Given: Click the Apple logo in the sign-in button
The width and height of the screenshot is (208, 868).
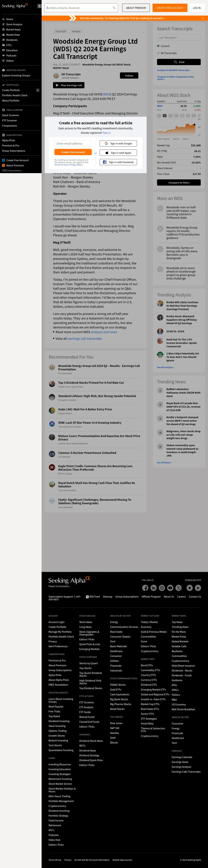Looking at the screenshot, I should click(107, 153).
